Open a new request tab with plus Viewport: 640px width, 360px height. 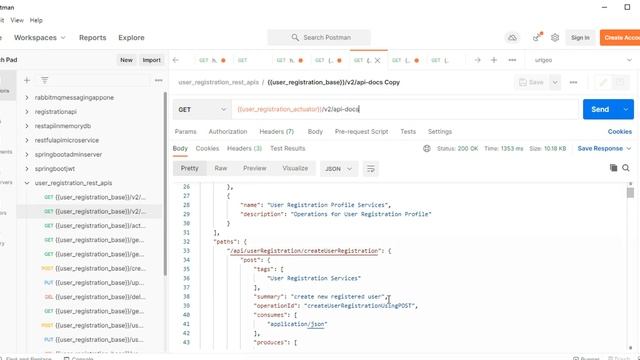pos(494,60)
